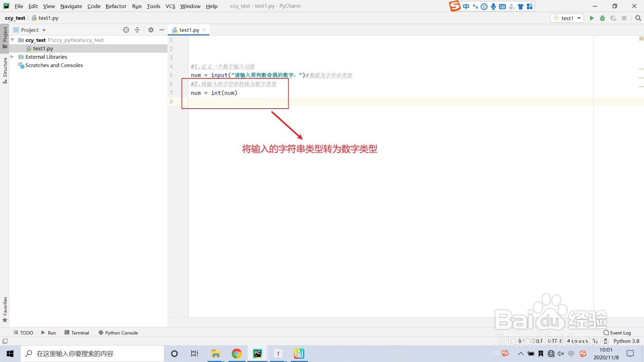The image size is (644, 362).
Task: Click the line 8 gutter number
Action: (171, 102)
